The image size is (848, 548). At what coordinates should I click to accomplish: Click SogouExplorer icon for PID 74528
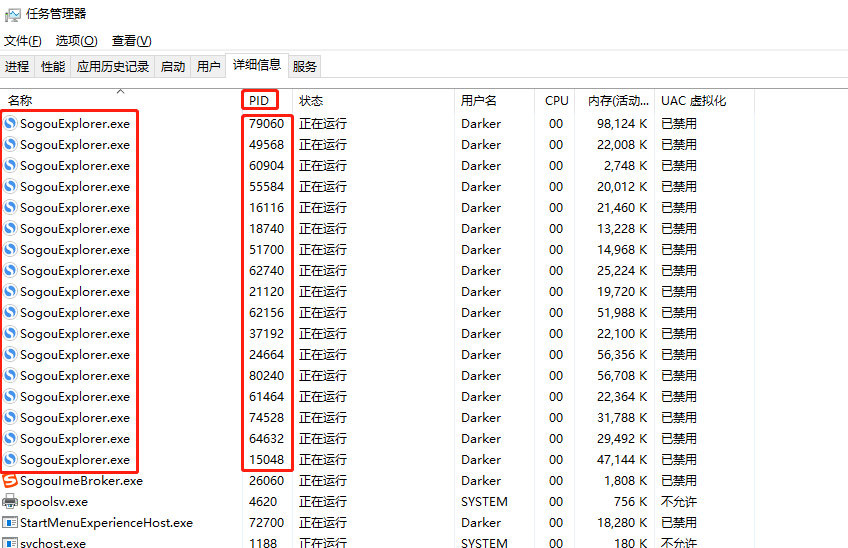[x=10, y=417]
